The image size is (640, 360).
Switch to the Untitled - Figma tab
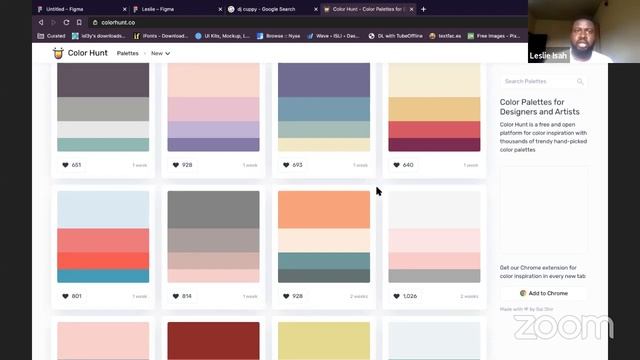click(x=82, y=9)
